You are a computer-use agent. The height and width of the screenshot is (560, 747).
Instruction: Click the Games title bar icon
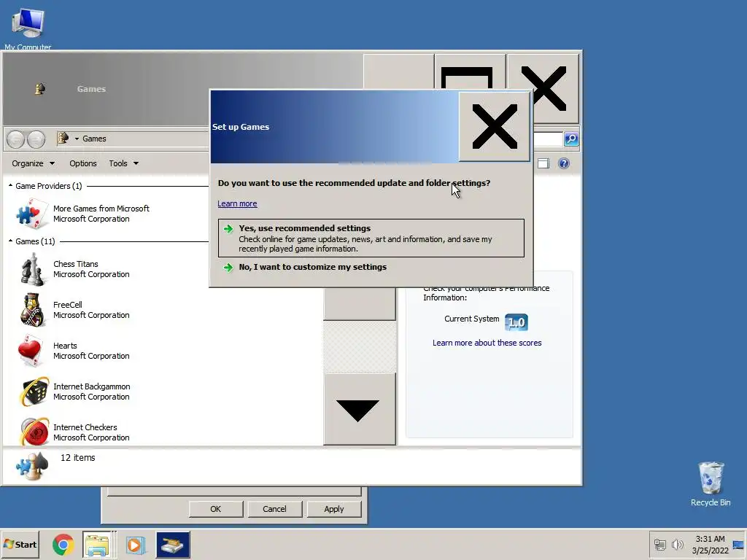pos(40,88)
